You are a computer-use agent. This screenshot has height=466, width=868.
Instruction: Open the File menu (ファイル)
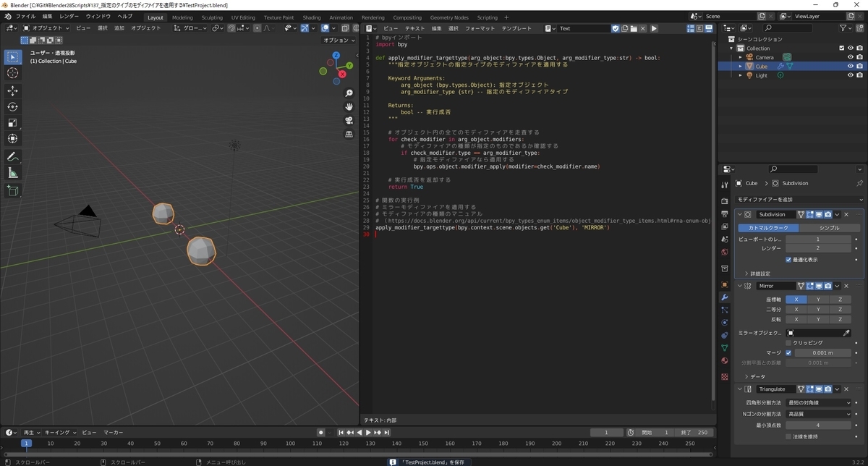pyautogui.click(x=25, y=16)
